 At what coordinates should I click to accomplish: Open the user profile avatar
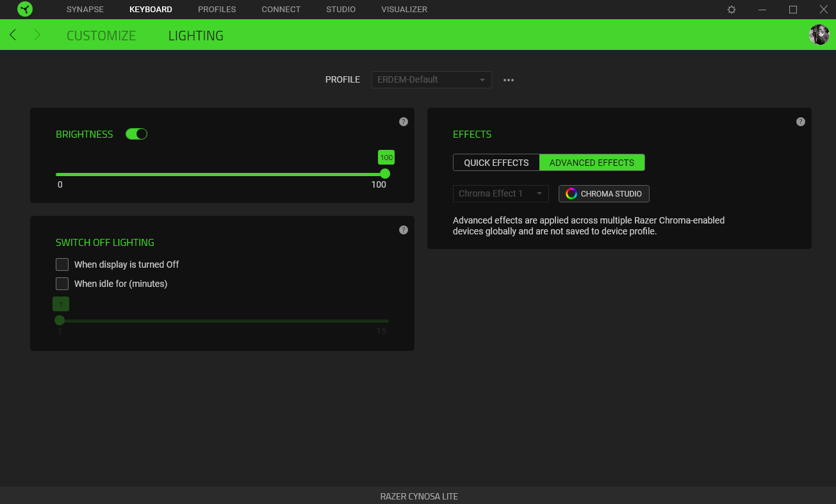[819, 35]
